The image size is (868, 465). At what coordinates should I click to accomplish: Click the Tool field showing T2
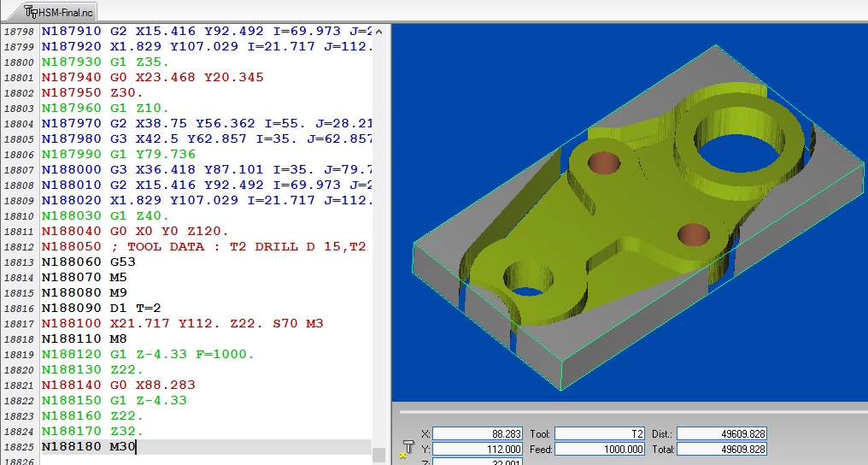coord(596,434)
